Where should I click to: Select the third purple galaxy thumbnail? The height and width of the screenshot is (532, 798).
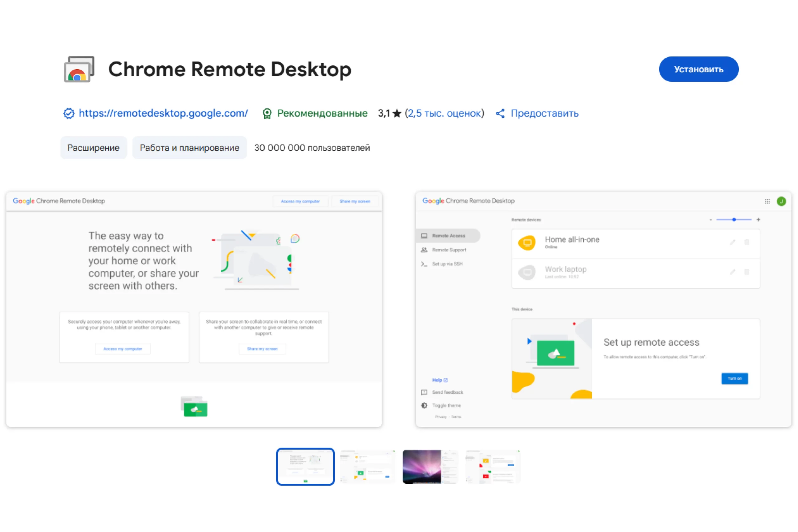click(430, 467)
